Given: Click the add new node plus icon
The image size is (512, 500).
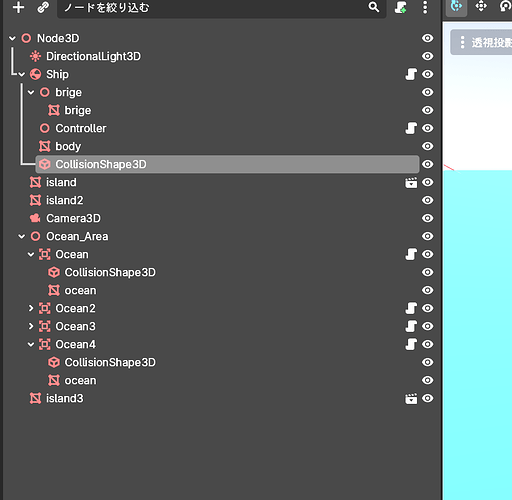Looking at the screenshot, I should 18,7.
